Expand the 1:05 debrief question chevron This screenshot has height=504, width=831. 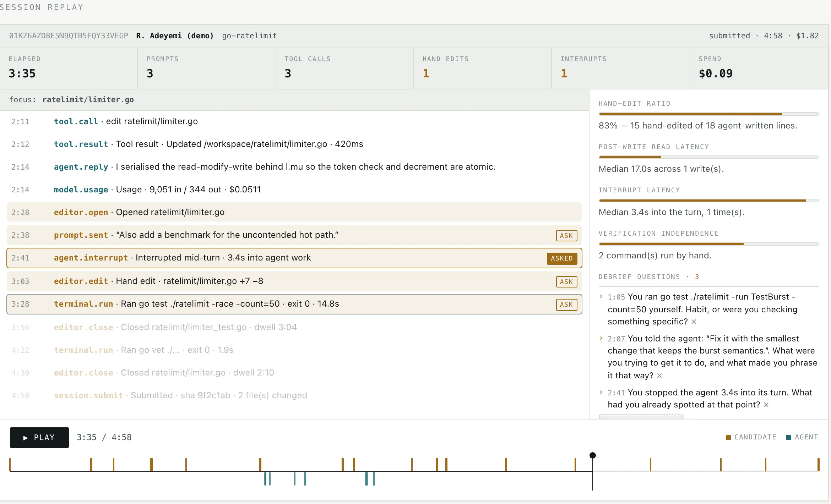coord(601,296)
